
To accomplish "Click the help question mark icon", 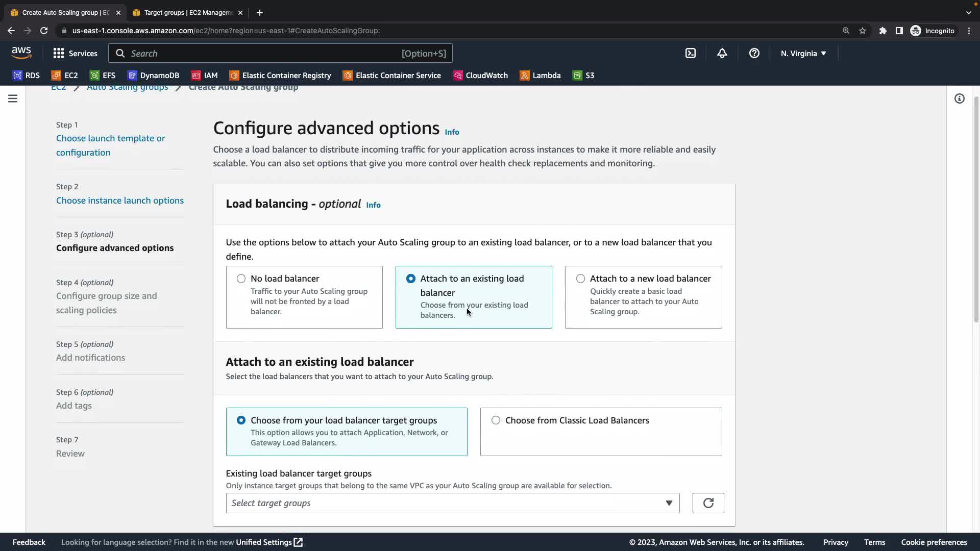I will click(x=754, y=54).
